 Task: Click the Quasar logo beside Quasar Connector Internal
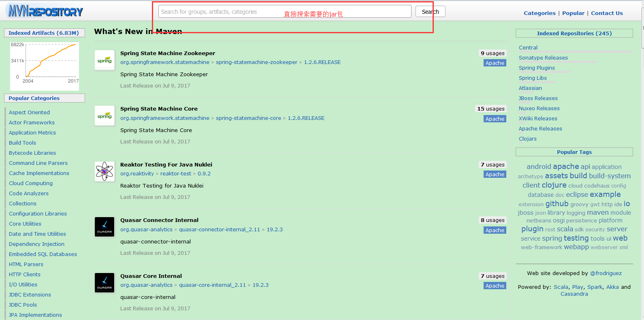pyautogui.click(x=104, y=227)
